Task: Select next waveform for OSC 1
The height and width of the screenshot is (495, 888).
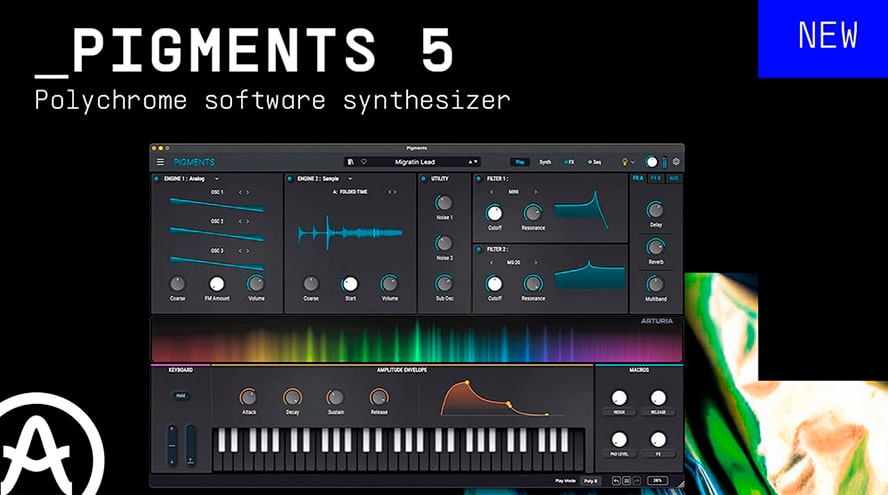Action: click(247, 193)
